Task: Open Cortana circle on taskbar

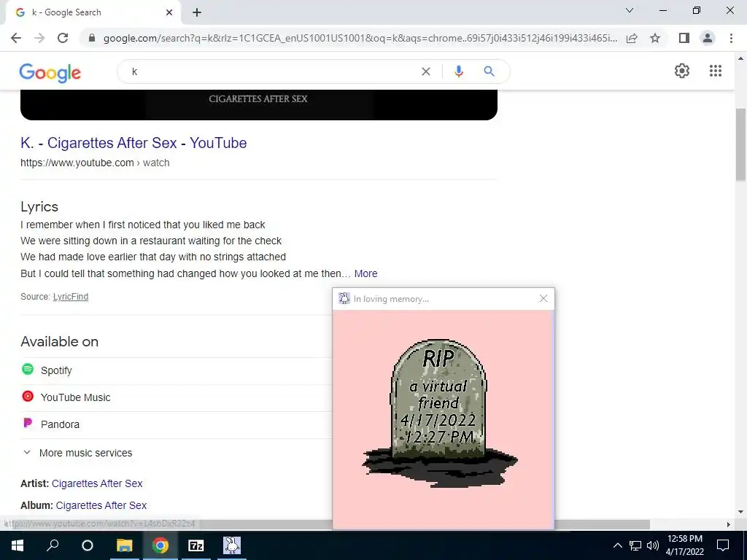Action: 88,545
